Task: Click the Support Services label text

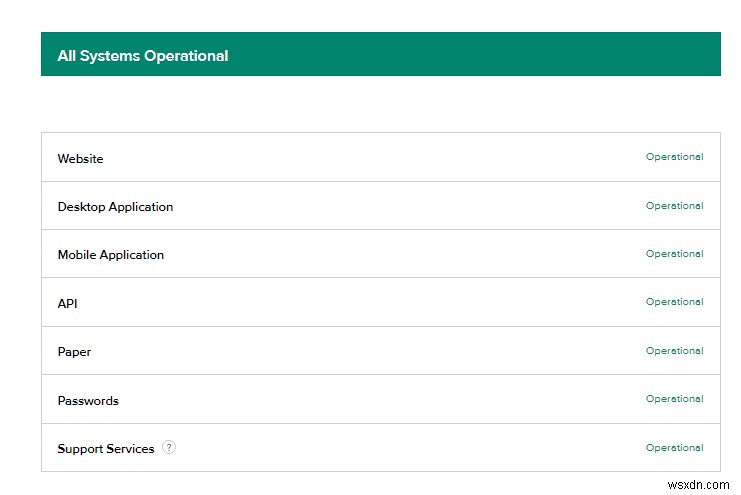Action: tap(106, 449)
